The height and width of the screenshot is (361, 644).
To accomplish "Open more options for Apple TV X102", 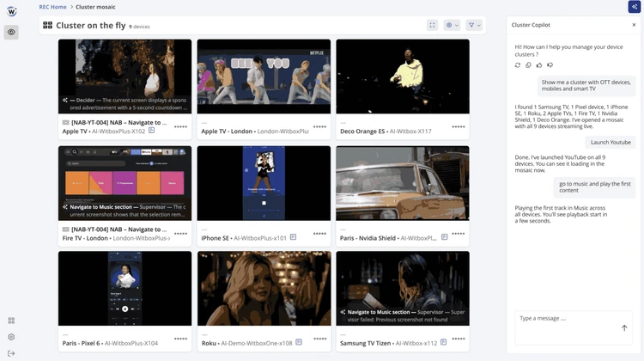I will (180, 126).
